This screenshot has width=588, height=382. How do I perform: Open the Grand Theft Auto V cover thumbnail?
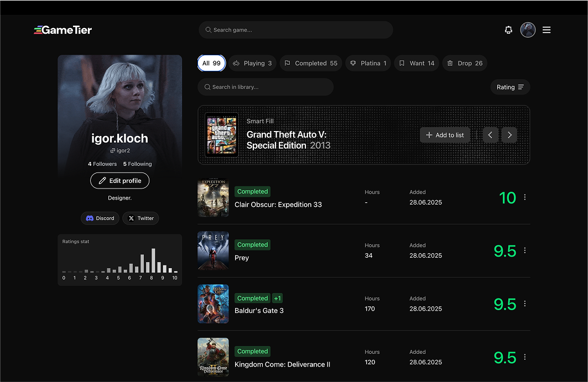coord(222,135)
